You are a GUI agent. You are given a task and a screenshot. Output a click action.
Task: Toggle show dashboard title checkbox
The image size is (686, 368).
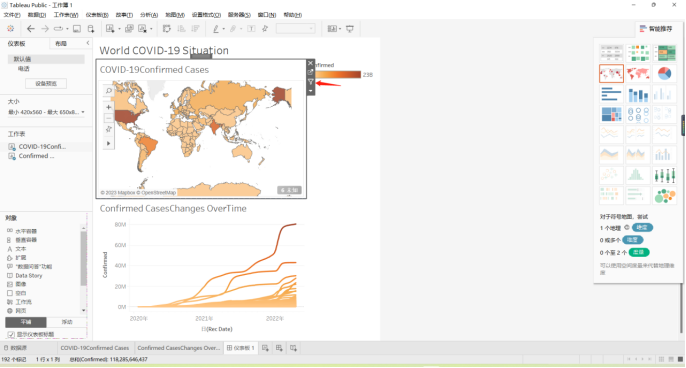11,334
